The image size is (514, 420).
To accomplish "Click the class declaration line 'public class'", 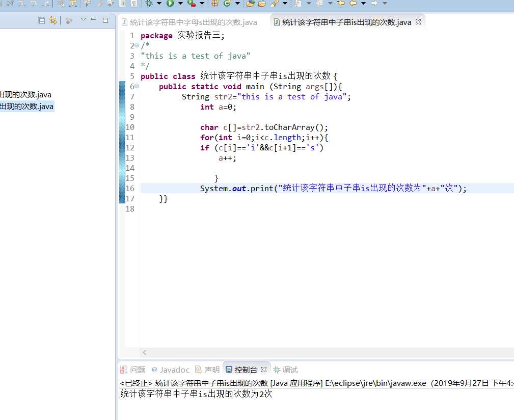I will (x=239, y=76).
